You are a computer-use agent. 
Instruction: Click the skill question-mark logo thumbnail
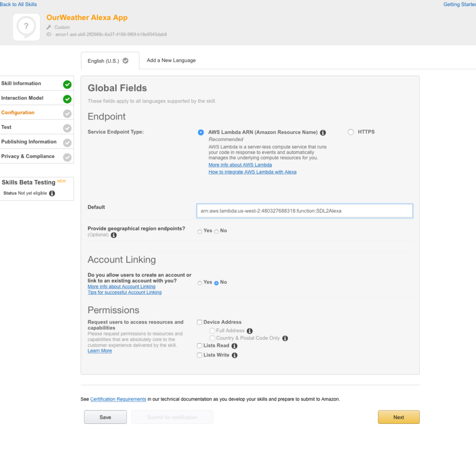[26, 27]
